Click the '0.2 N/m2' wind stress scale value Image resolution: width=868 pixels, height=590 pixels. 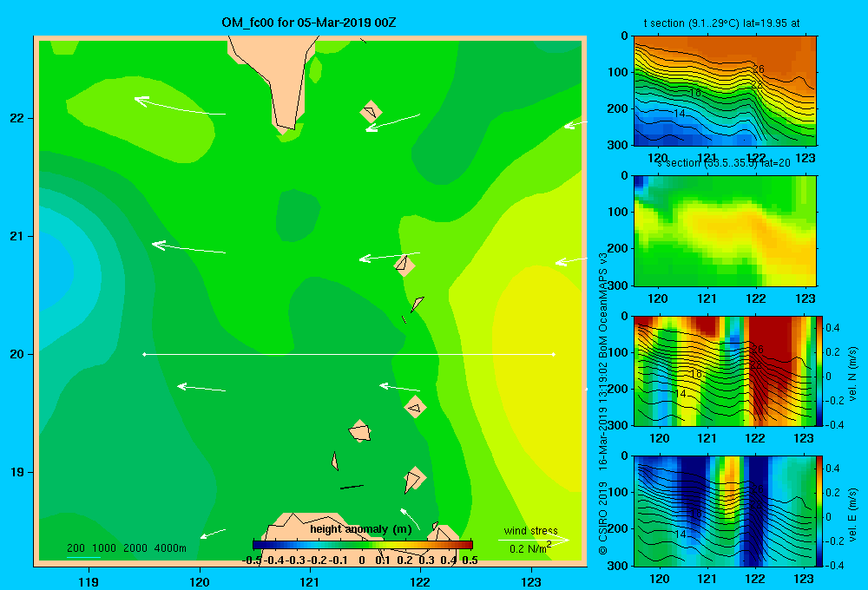tap(530, 548)
